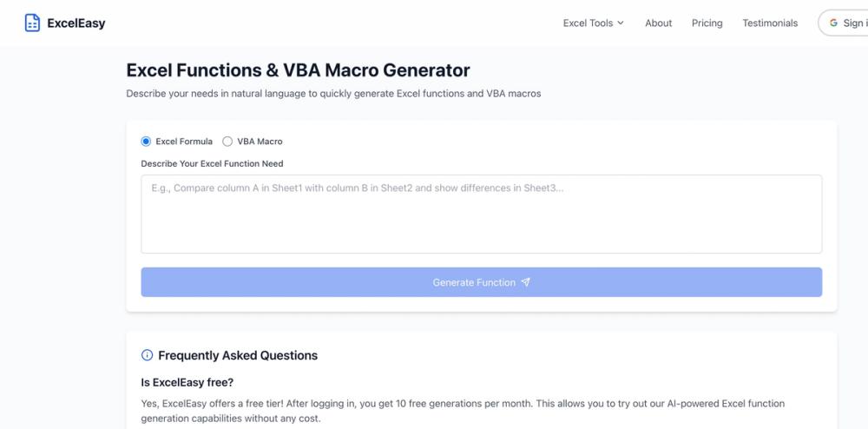Click the Generate Function button text
Image resolution: width=868 pixels, height=429 pixels.
pyautogui.click(x=474, y=282)
